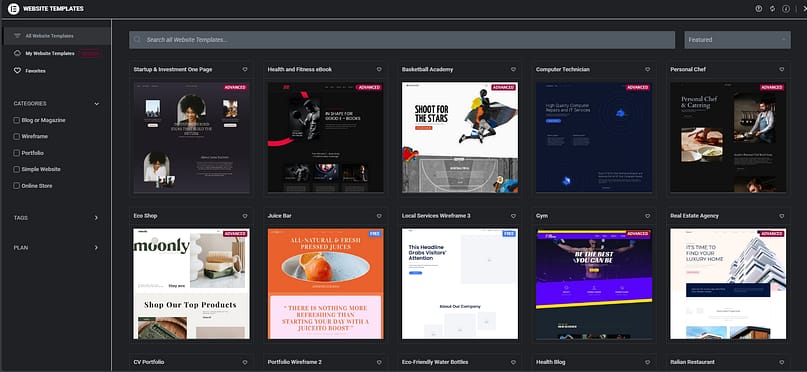This screenshot has height=372, width=807.
Task: Favorite the CV Portfolio template via its heart
Action: coord(245,362)
